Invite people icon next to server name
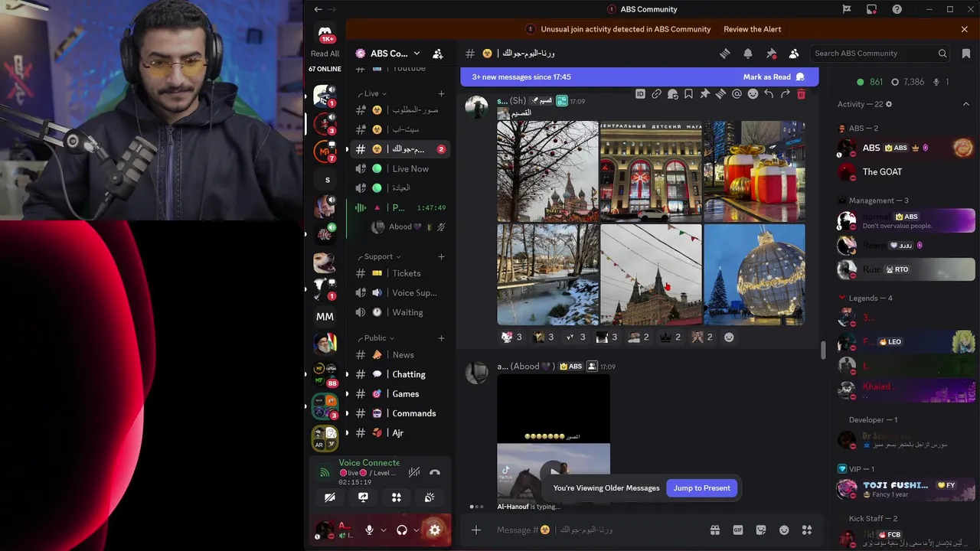The image size is (980, 551). [x=438, y=54]
